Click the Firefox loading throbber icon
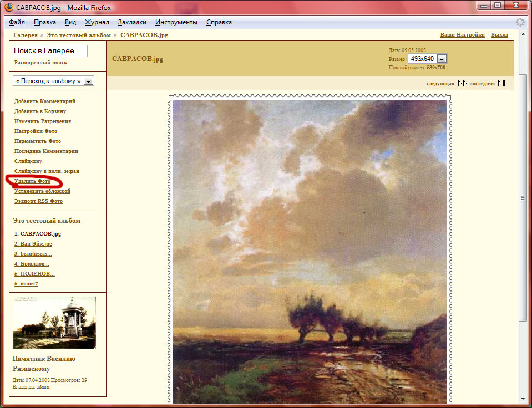Image resolution: width=532 pixels, height=408 pixels. pyautogui.click(x=520, y=22)
